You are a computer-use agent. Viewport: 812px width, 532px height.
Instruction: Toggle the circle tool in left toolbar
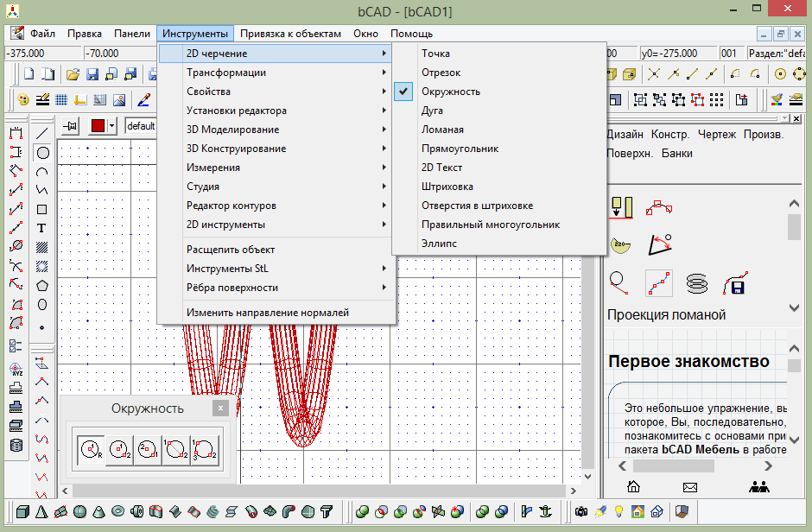click(42, 153)
